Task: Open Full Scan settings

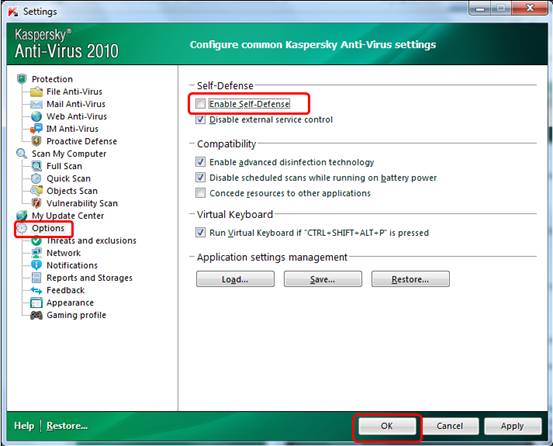Action: [x=64, y=166]
